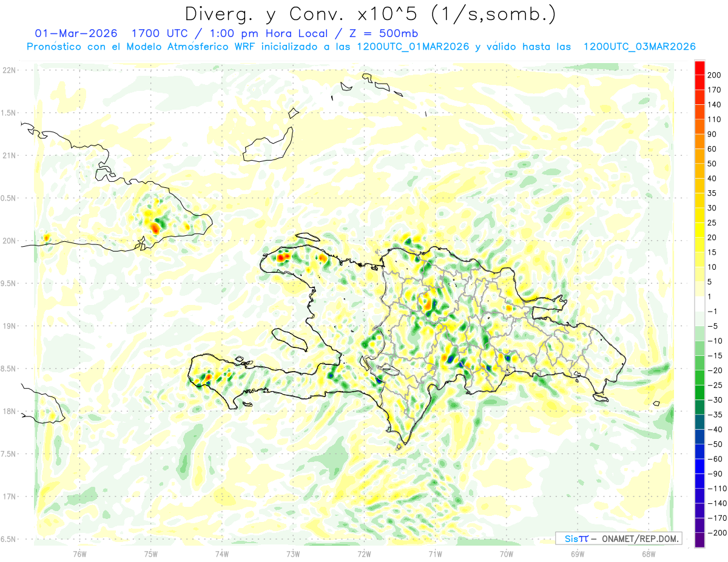The width and height of the screenshot is (728, 562).
Task: Select the '-140' color scale label
Action: (718, 503)
